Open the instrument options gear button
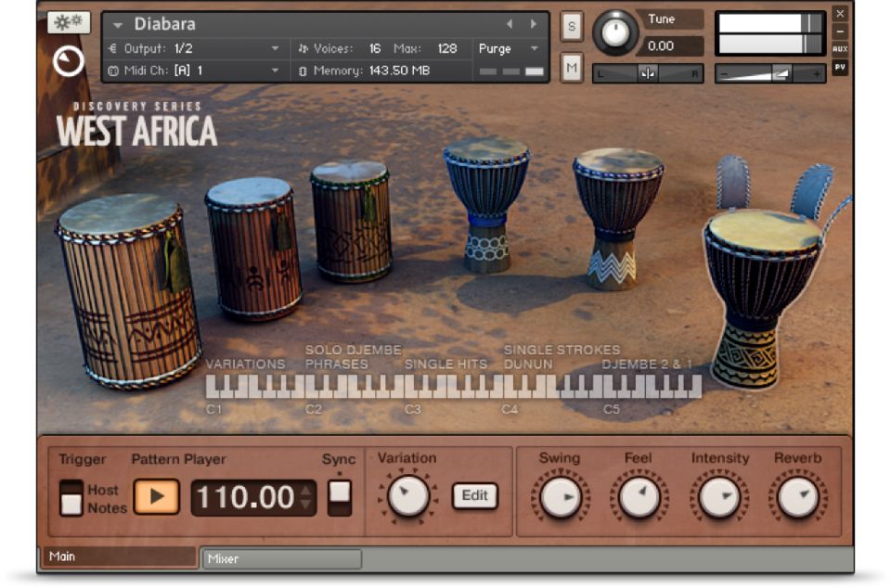 pyautogui.click(x=69, y=23)
